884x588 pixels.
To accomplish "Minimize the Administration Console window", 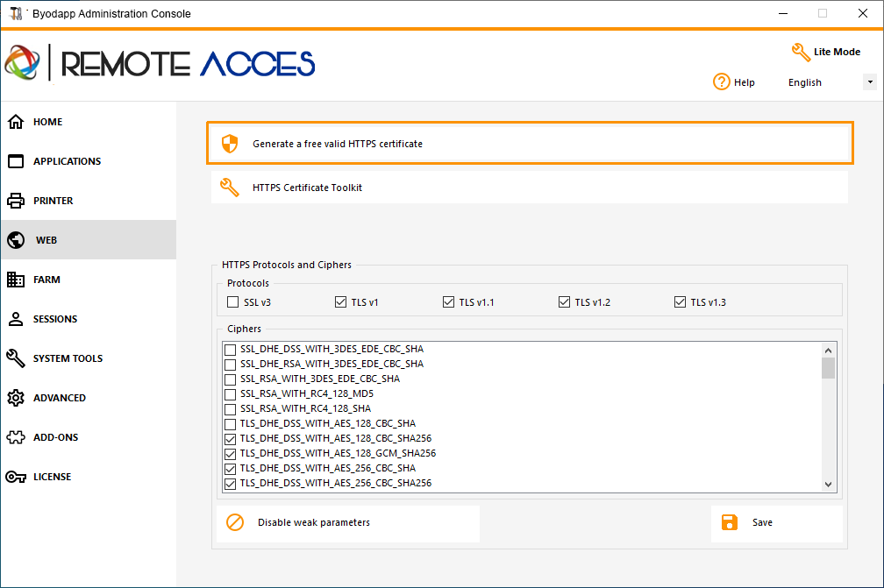I will pos(783,13).
